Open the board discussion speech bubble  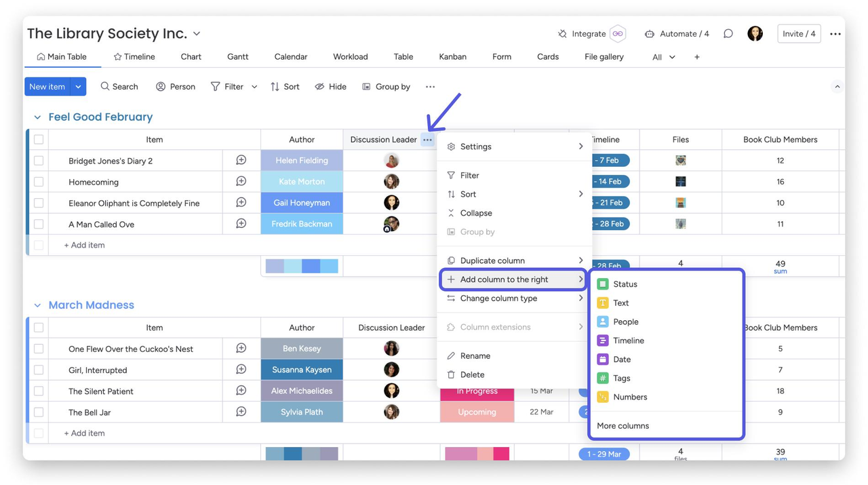[x=728, y=33]
